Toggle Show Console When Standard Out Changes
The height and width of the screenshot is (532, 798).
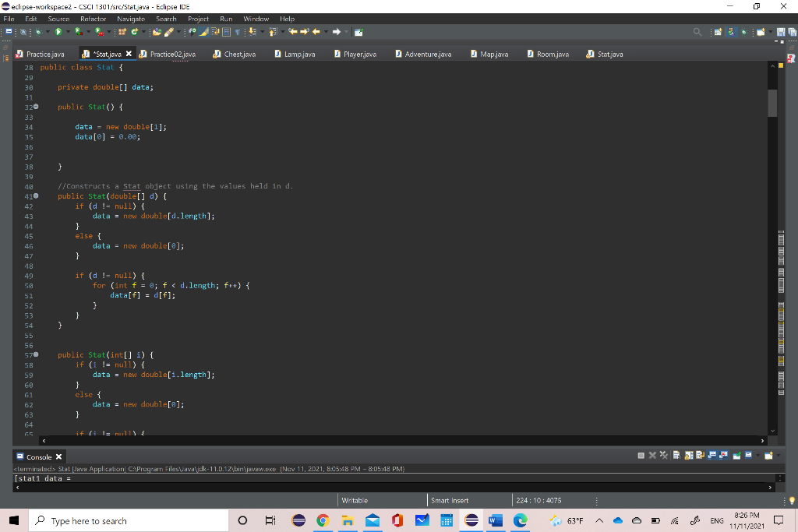[711, 455]
